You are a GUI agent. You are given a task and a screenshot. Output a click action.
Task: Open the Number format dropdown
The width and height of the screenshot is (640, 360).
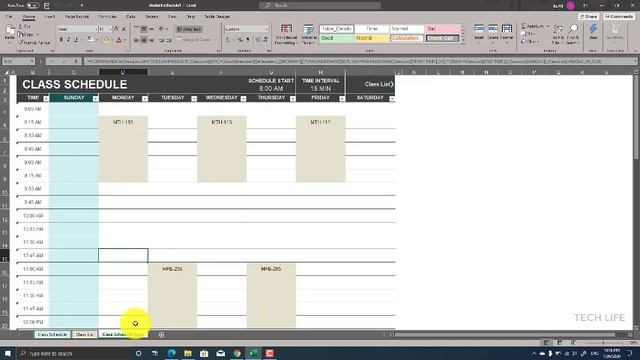click(267, 29)
